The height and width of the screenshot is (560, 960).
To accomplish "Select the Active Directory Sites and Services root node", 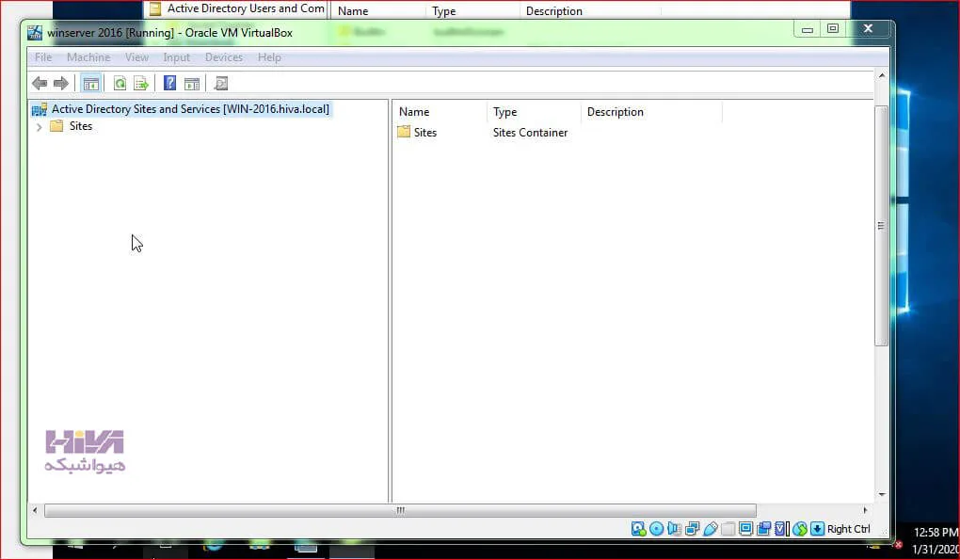I will click(x=190, y=109).
